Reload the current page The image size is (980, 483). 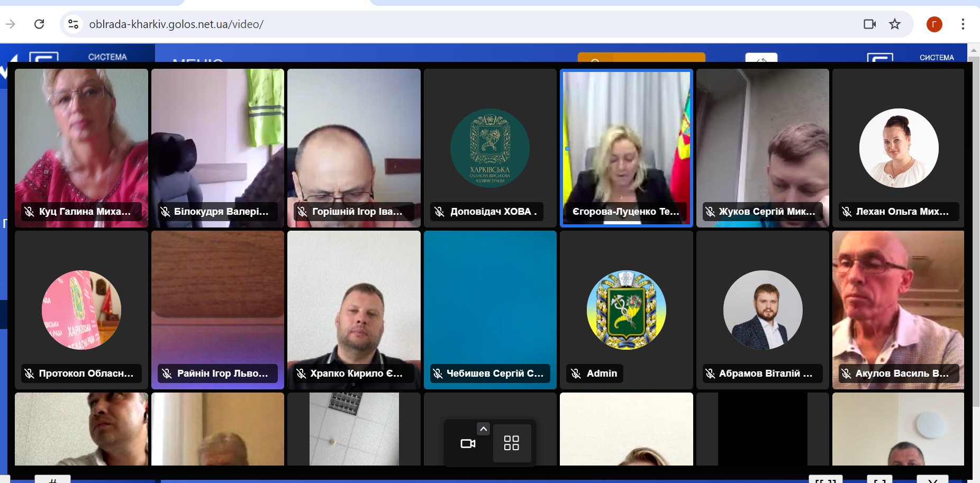coord(39,24)
